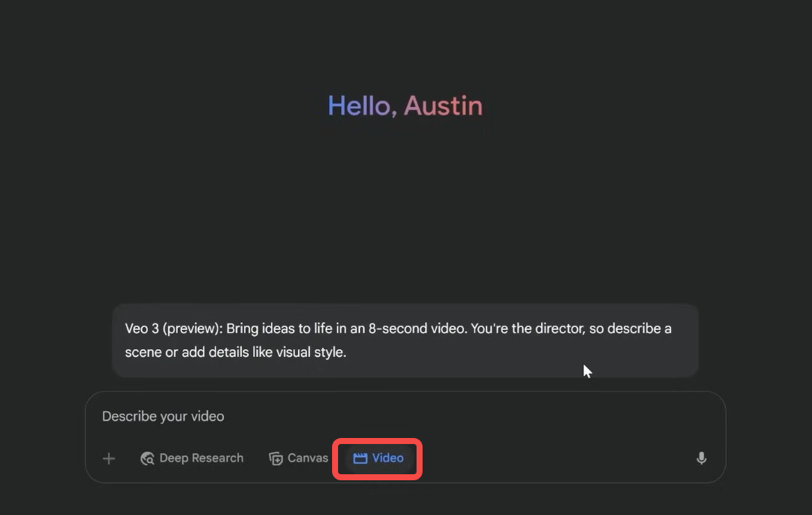This screenshot has width=812, height=515.
Task: Open the Canvas tool
Action: tap(298, 458)
